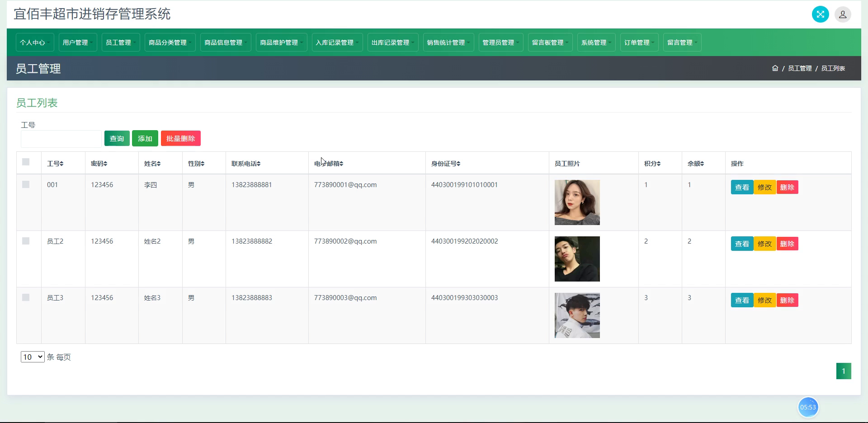Expand the 商品维护管理 menu
Image resolution: width=868 pixels, height=423 pixels.
(x=281, y=42)
